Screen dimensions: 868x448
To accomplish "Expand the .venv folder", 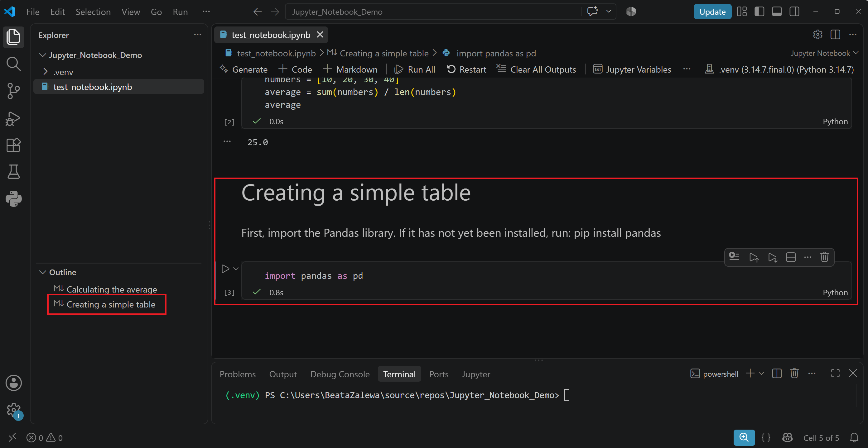I will point(45,72).
